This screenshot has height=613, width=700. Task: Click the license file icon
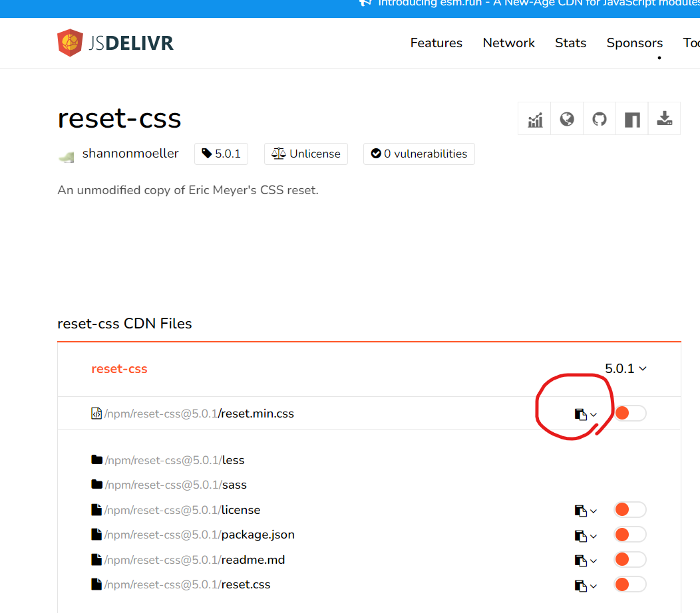point(96,509)
